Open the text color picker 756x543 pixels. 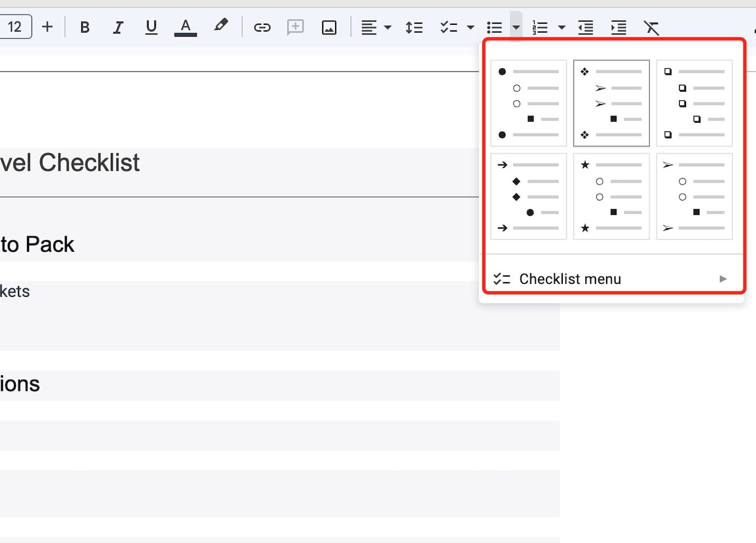[x=185, y=27]
